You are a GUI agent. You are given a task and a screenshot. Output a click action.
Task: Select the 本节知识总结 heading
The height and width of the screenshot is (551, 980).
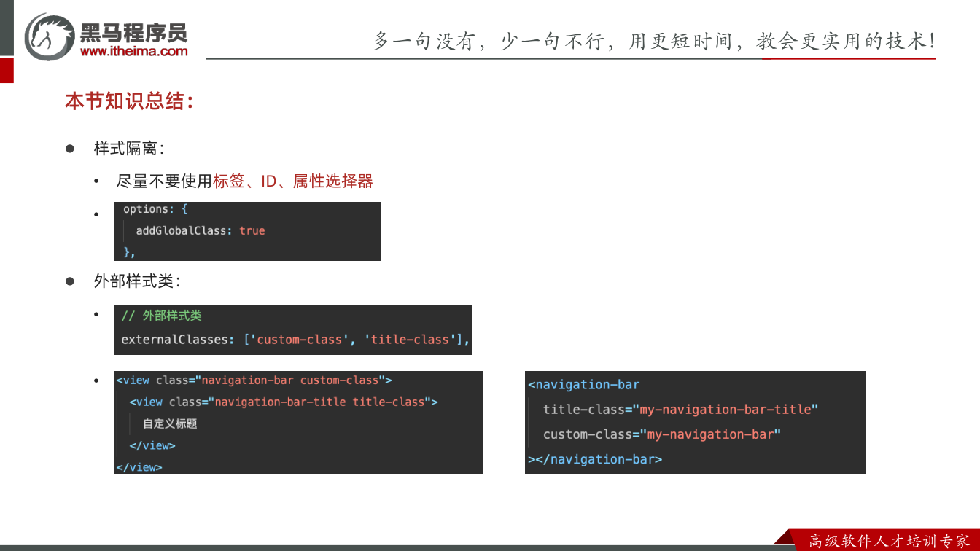[130, 101]
